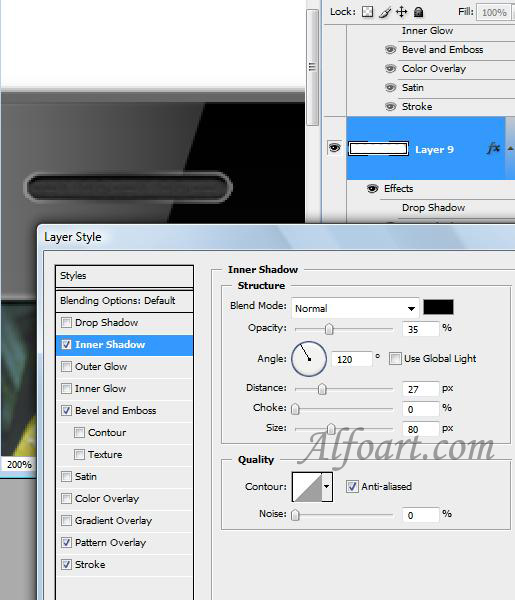515x600 pixels.
Task: Click the lock position move icon
Action: click(401, 12)
